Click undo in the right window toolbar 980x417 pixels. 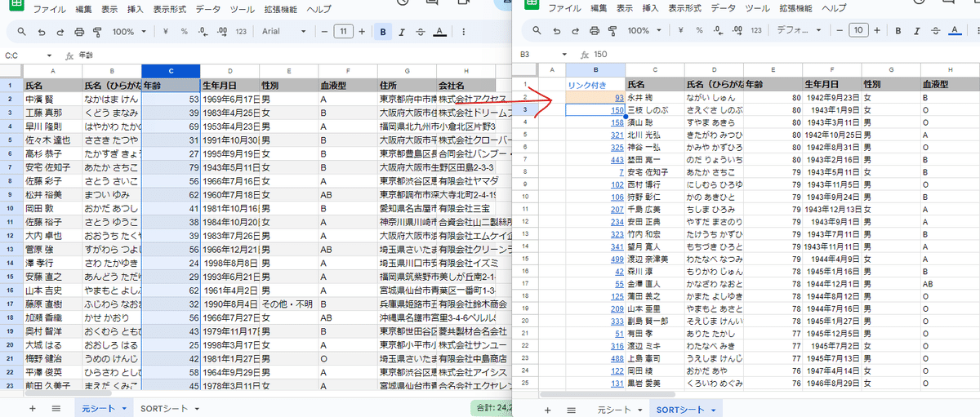(556, 30)
